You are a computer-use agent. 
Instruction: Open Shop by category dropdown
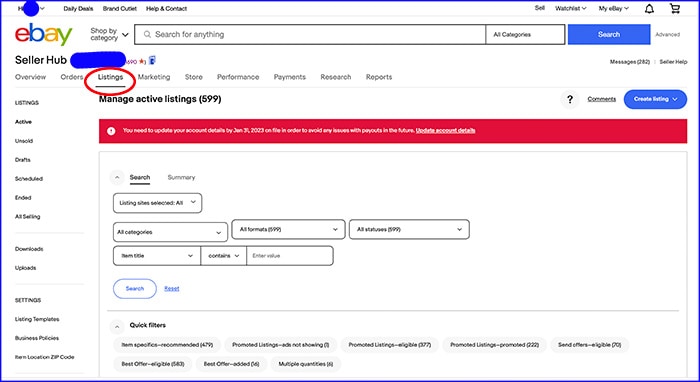(x=109, y=34)
